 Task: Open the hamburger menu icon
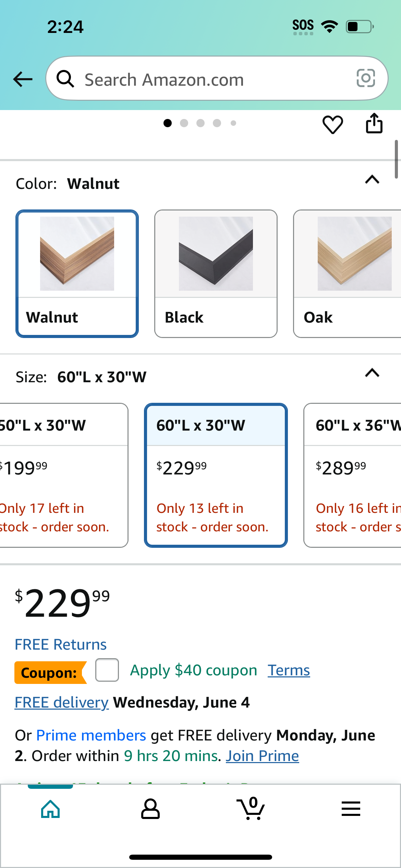click(351, 809)
